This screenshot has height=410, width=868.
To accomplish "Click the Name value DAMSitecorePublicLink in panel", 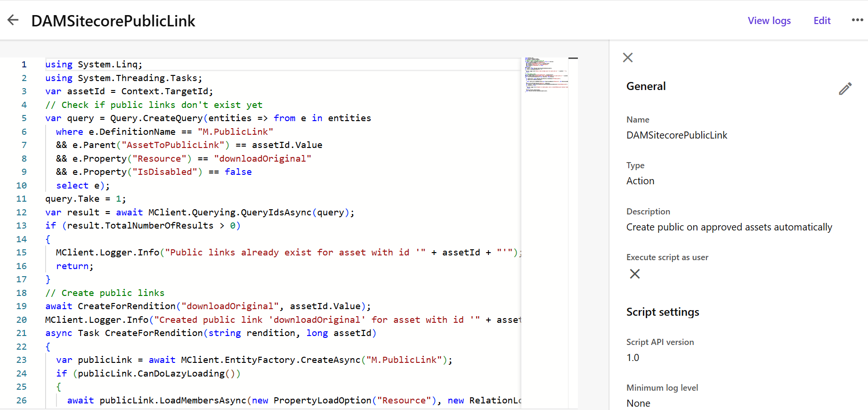I will click(677, 135).
